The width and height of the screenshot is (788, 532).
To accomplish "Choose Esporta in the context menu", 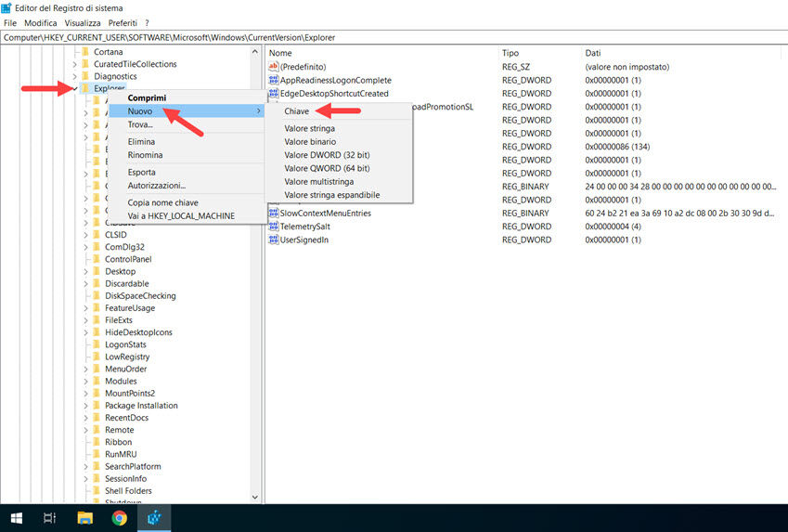I will pyautogui.click(x=187, y=172).
